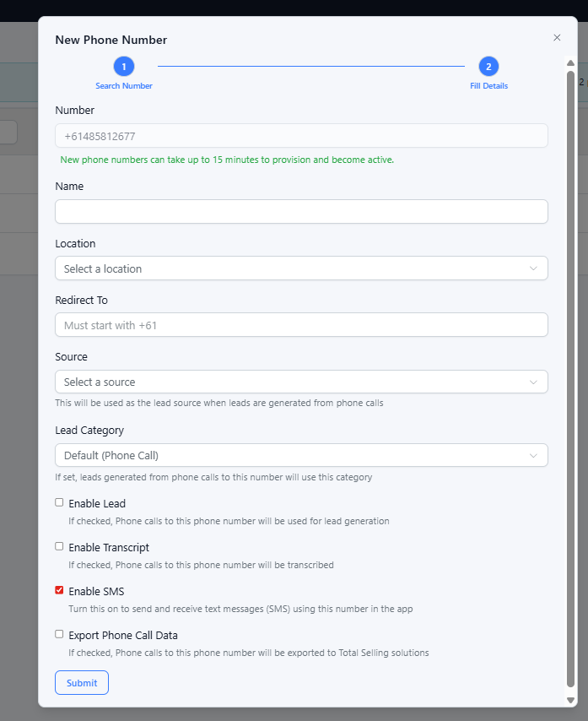Click step 2 Fill Details circle
Viewport: 588px width, 721px height.
488,67
